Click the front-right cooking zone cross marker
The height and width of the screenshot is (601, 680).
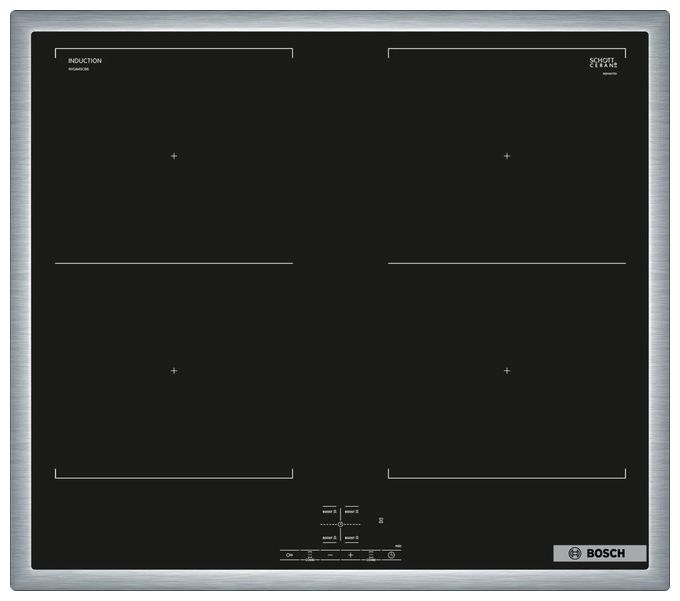pyautogui.click(x=507, y=371)
